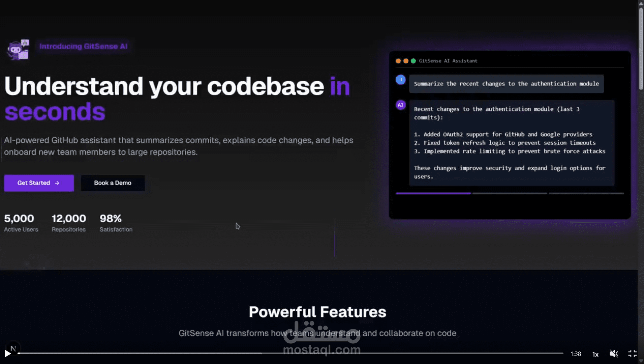This screenshot has height=364, width=644.
Task: Click the GitSense robot mascot logo
Action: [x=18, y=50]
